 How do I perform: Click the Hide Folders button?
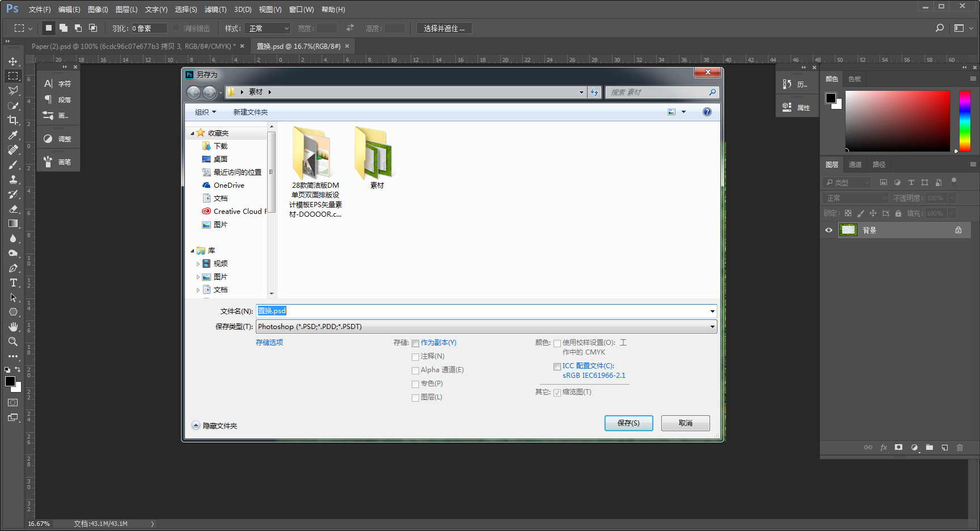[214, 425]
